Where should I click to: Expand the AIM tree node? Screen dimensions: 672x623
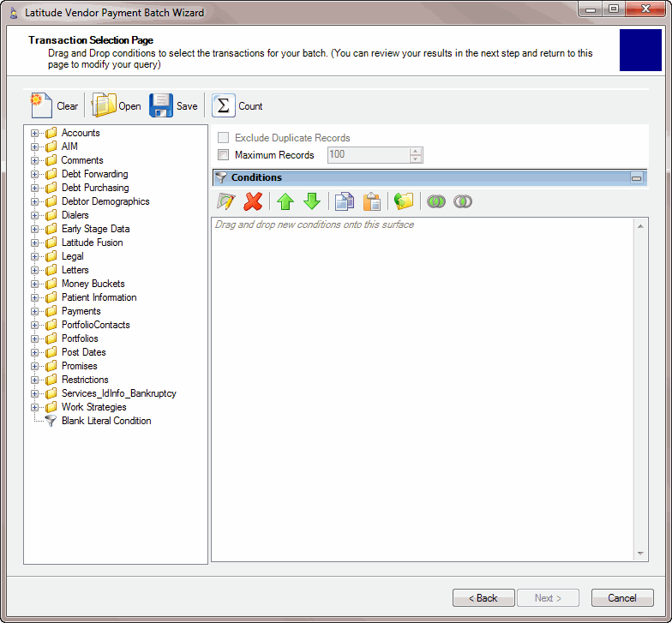click(34, 147)
